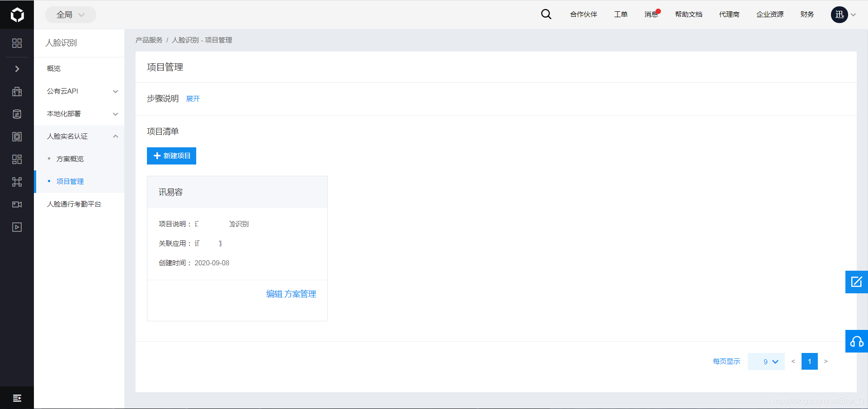Expand the 公有云API submenu
868x409 pixels.
(x=79, y=91)
